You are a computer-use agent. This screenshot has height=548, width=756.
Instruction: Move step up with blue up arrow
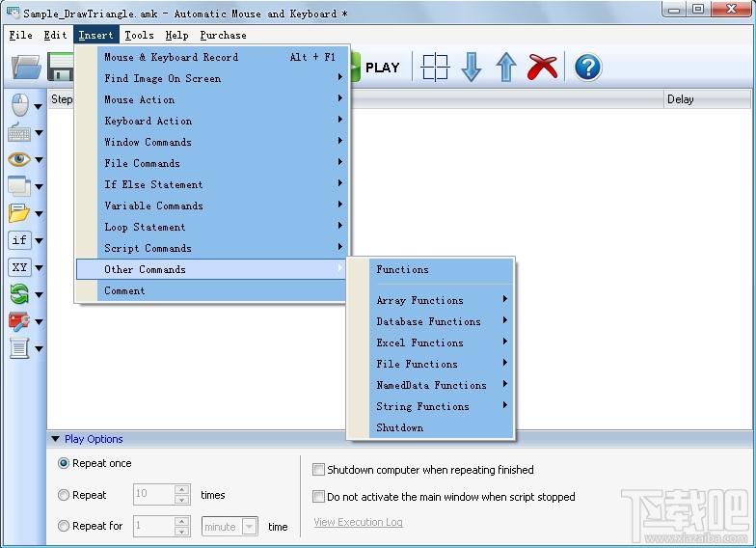[506, 68]
